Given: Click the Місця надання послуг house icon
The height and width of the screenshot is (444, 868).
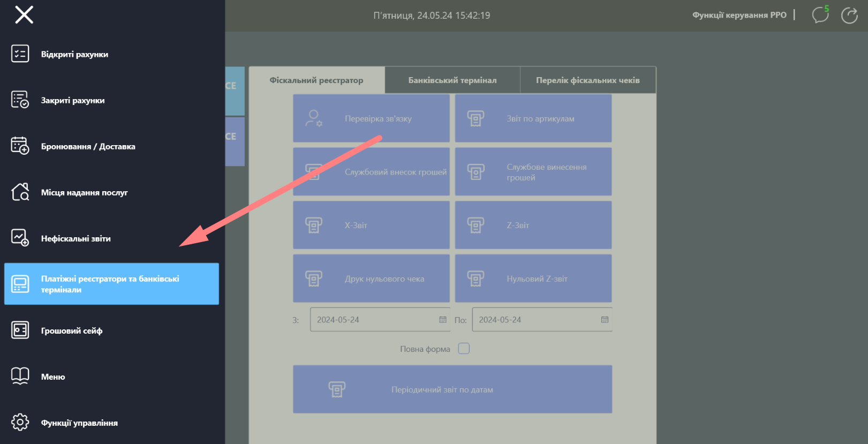Looking at the screenshot, I should tap(20, 192).
